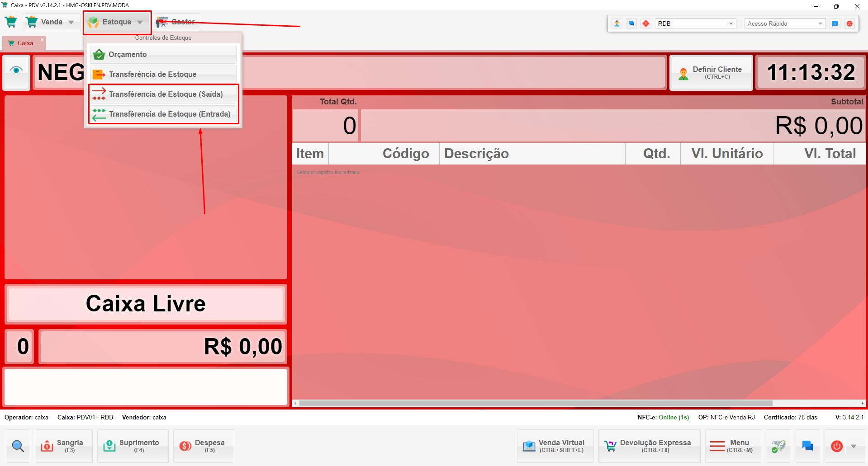Click the red power icon in top toolbar
Image resolution: width=868 pixels, height=466 pixels.
(849, 24)
